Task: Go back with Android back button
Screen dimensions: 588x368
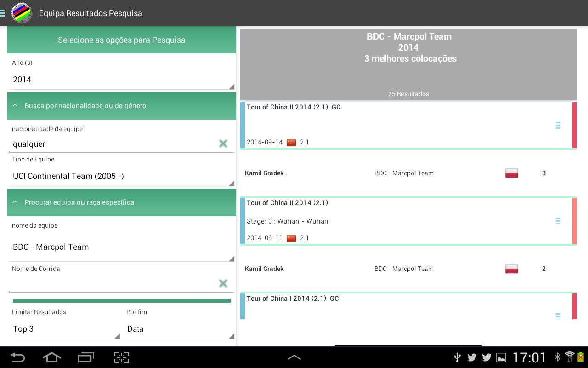Action: tap(18, 357)
